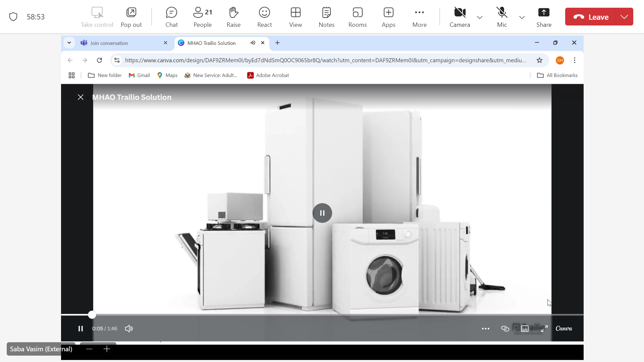Viewport: 644px width, 362px height.
Task: Raise your hand in the meeting
Action: [233, 17]
